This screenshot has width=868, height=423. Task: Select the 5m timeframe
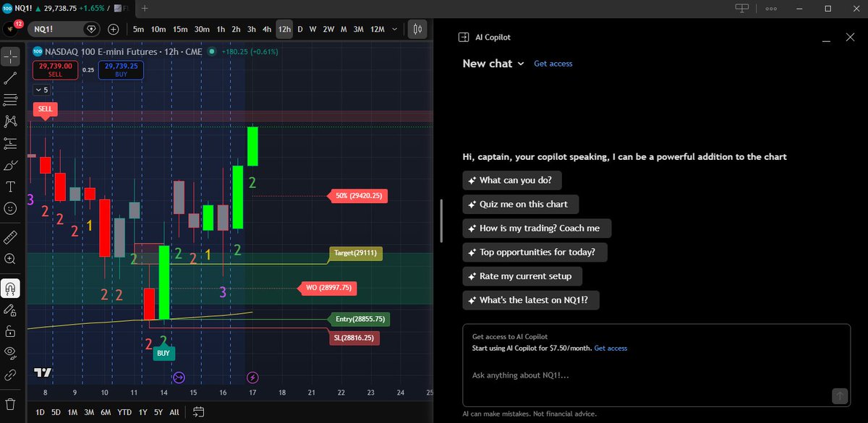pos(138,30)
